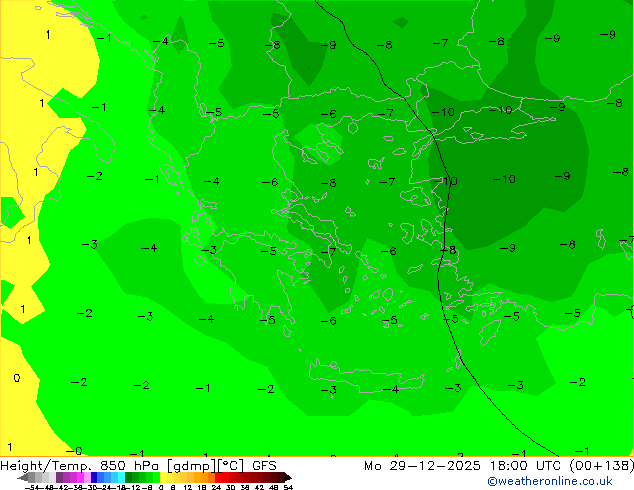Select the "850 hPa" pressure level label
634x490 pixels.
pyautogui.click(x=131, y=466)
